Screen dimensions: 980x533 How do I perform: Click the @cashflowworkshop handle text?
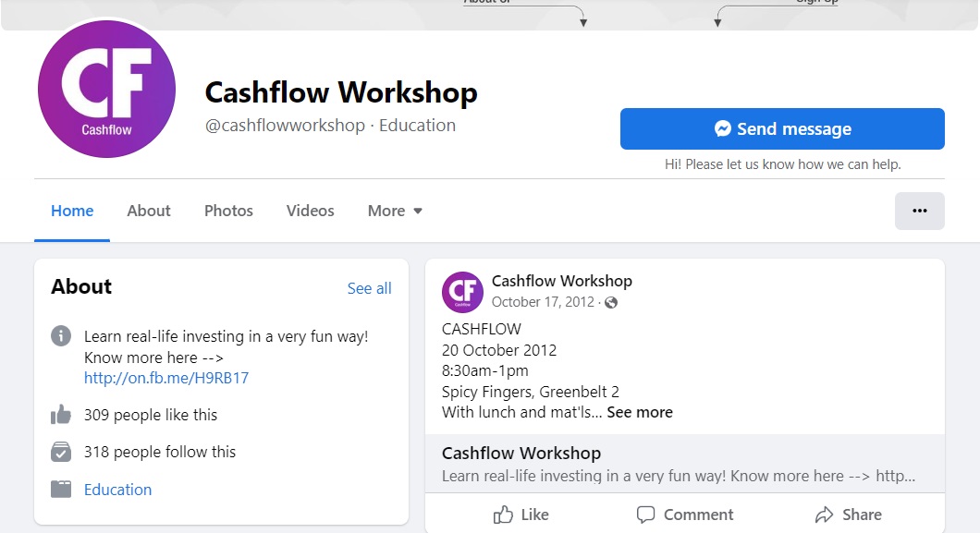pos(285,126)
